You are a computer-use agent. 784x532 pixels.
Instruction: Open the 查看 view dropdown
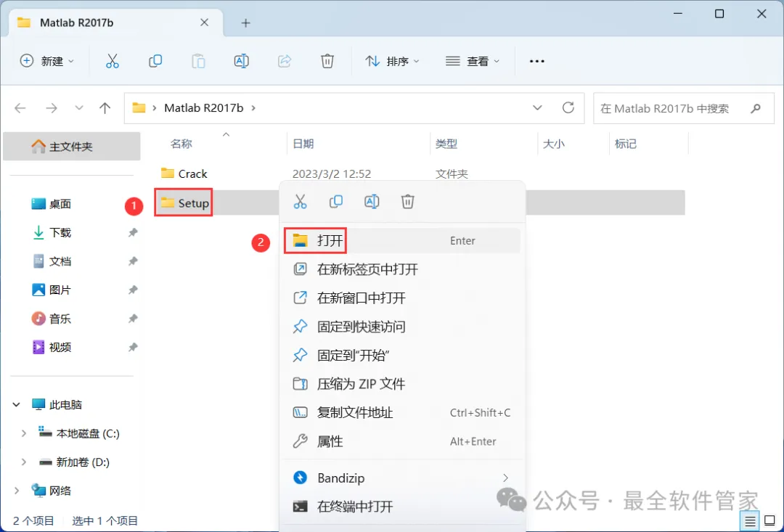[473, 61]
